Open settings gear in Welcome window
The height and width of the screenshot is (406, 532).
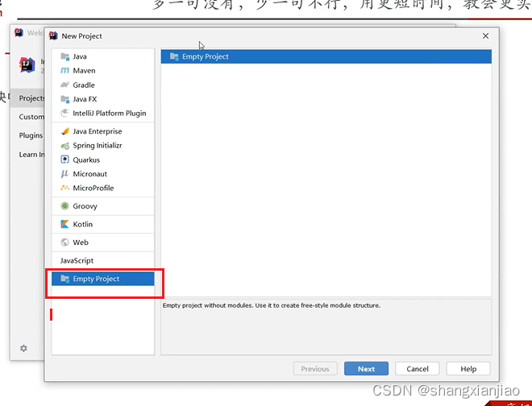point(23,348)
